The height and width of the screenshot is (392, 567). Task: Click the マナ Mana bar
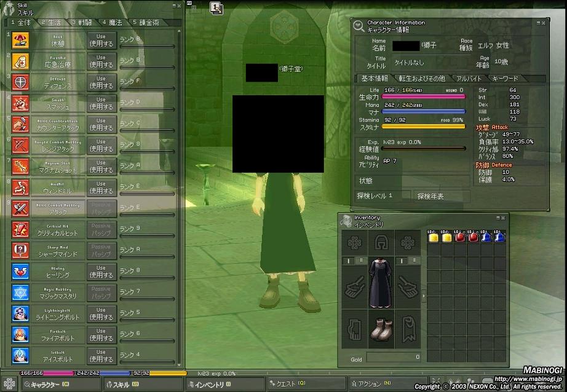[x=424, y=112]
